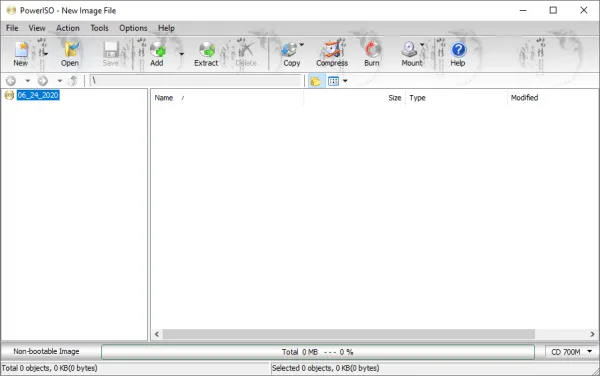Close the PowerISO window
Image resolution: width=600 pixels, height=376 pixels.
point(584,10)
